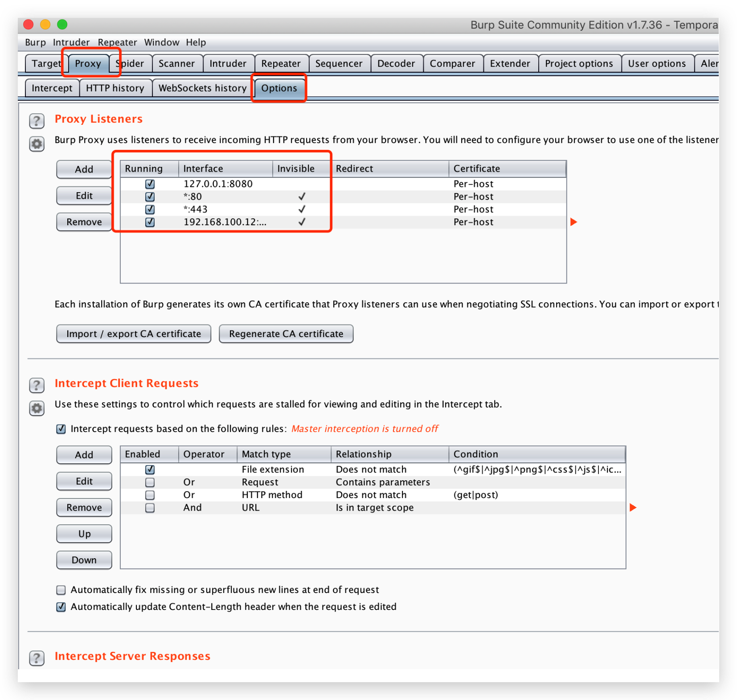Sort listeners by Running column header
Viewport: 737px width, 700px height.
pos(150,169)
